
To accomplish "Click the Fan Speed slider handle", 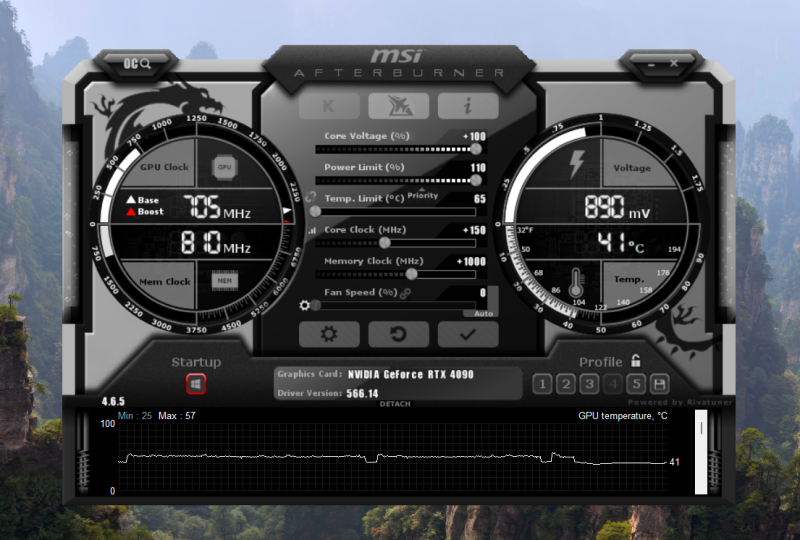I will (x=316, y=305).
